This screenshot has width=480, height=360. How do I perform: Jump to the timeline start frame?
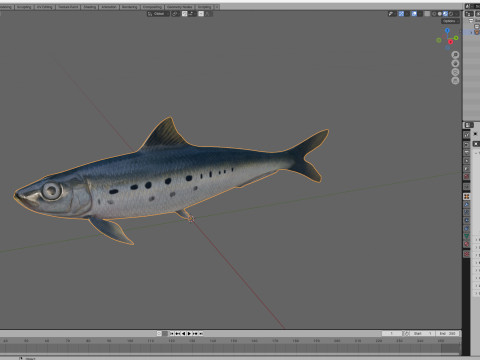click(172, 333)
